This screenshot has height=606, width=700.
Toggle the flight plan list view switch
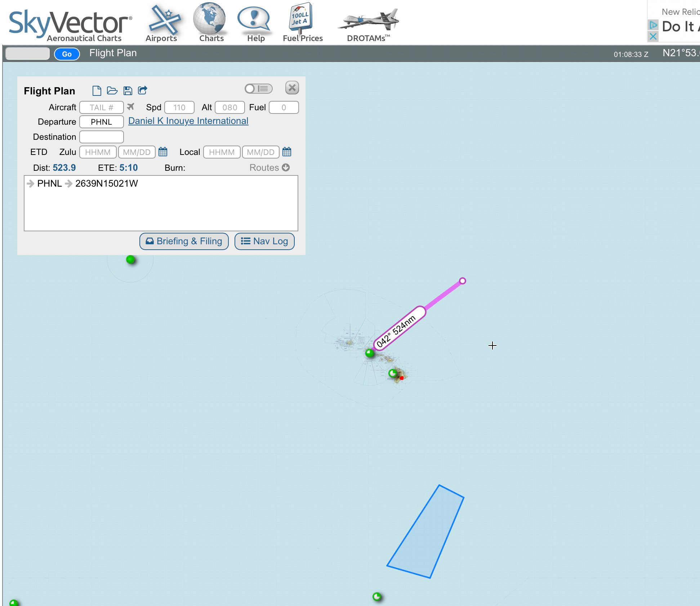(x=258, y=89)
